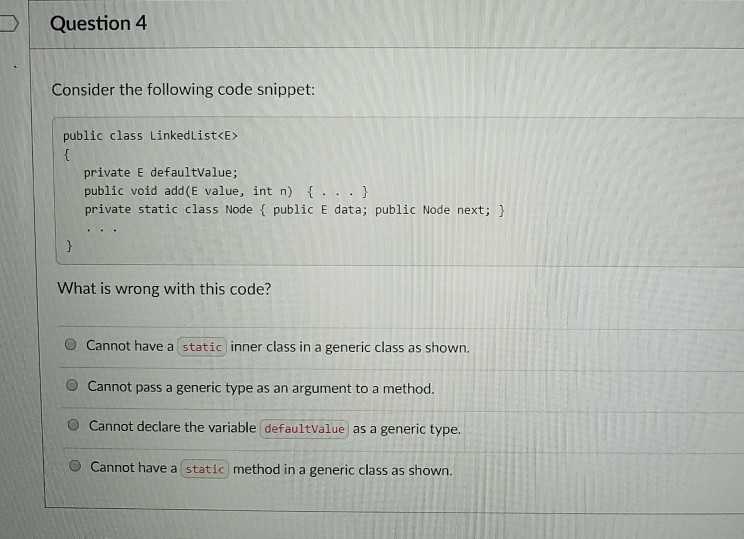The image size is (744, 539).
Task: Click the red 'static' code tag in the last answer
Action: pyautogui.click(x=205, y=469)
